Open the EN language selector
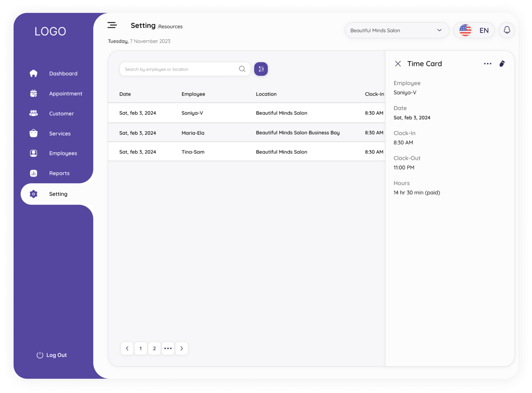The width and height of the screenshot is (532, 393). coord(474,30)
